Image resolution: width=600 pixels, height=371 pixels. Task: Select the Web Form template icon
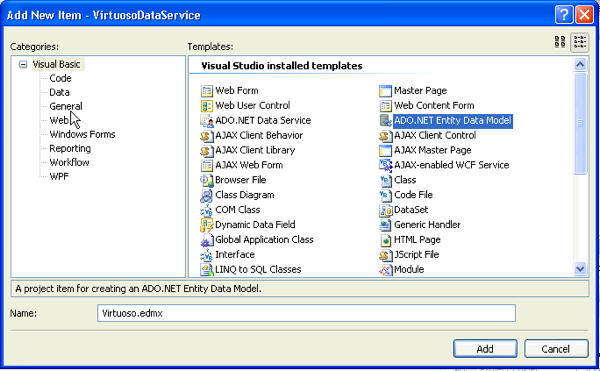click(x=207, y=91)
